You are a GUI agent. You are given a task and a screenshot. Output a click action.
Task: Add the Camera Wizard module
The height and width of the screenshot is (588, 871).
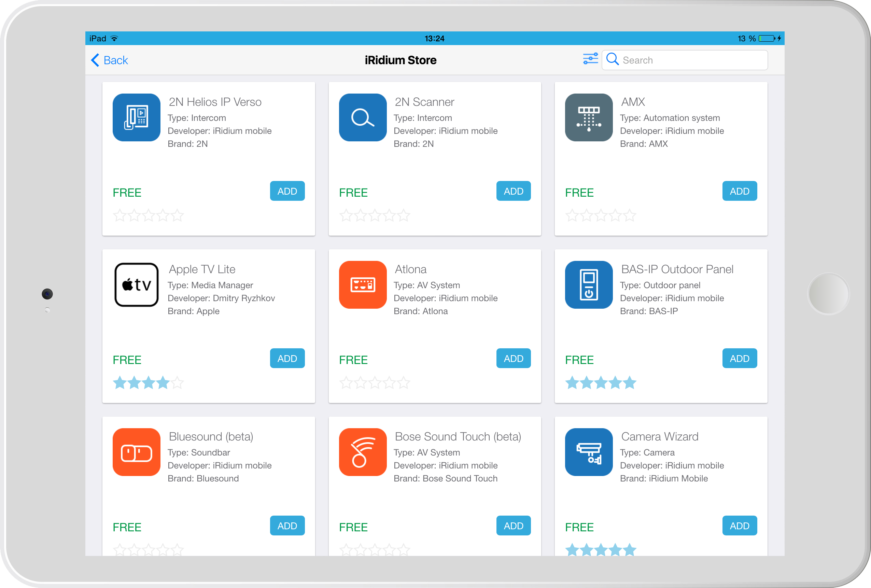pos(740,526)
